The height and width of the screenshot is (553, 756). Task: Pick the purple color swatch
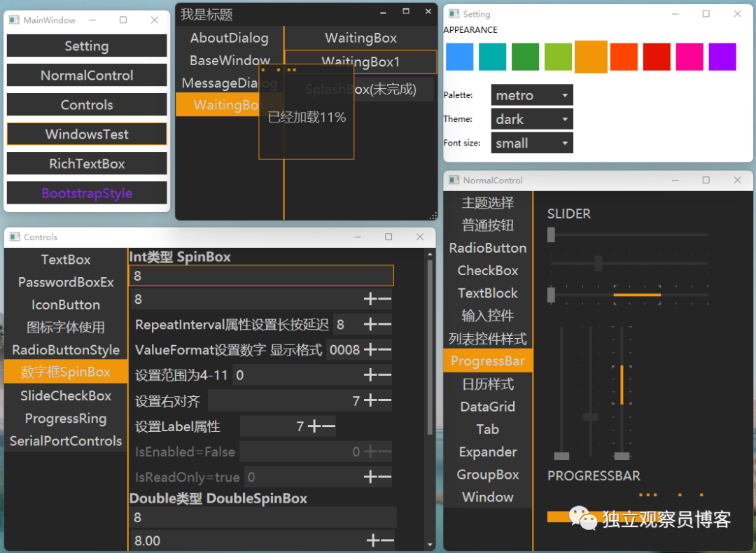pyautogui.click(x=722, y=57)
